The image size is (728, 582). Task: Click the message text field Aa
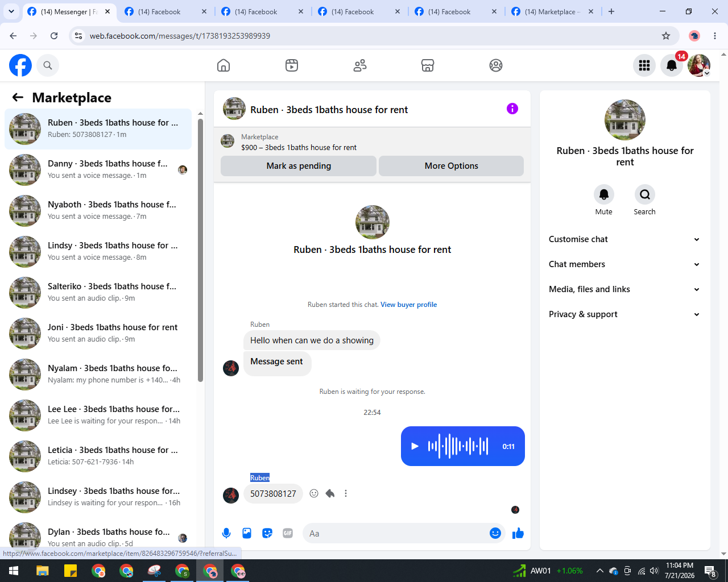(396, 533)
